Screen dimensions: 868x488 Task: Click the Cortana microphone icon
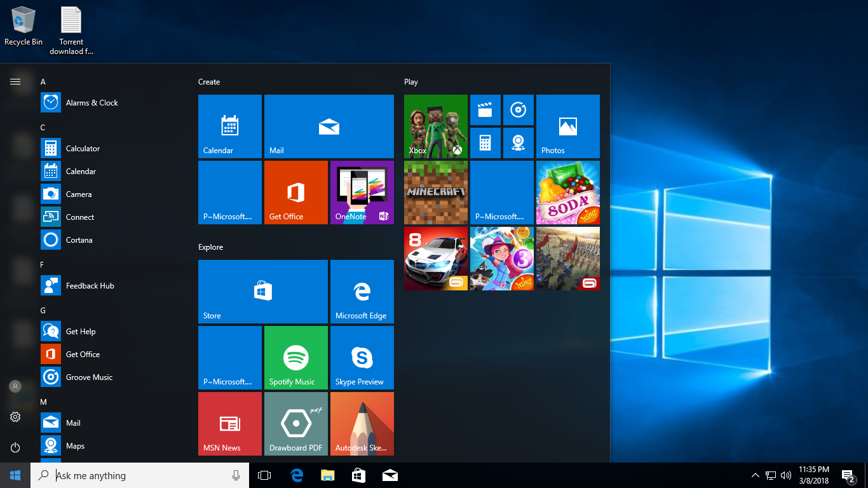pos(236,475)
